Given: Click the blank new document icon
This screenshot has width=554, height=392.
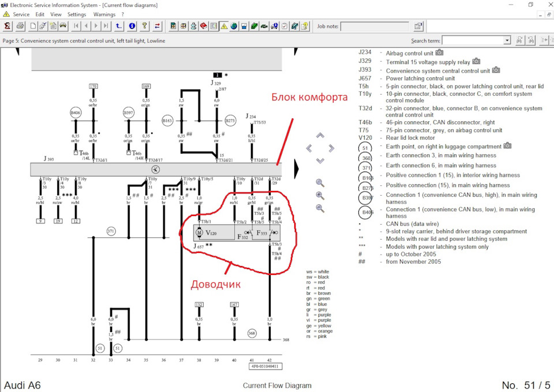Looking at the screenshot, I should tap(33, 26).
